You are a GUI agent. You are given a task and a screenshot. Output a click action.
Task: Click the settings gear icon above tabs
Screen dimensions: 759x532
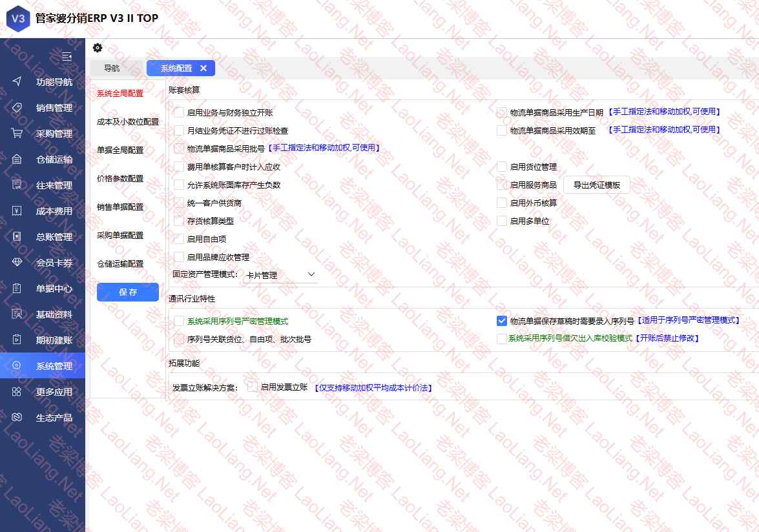click(x=98, y=48)
